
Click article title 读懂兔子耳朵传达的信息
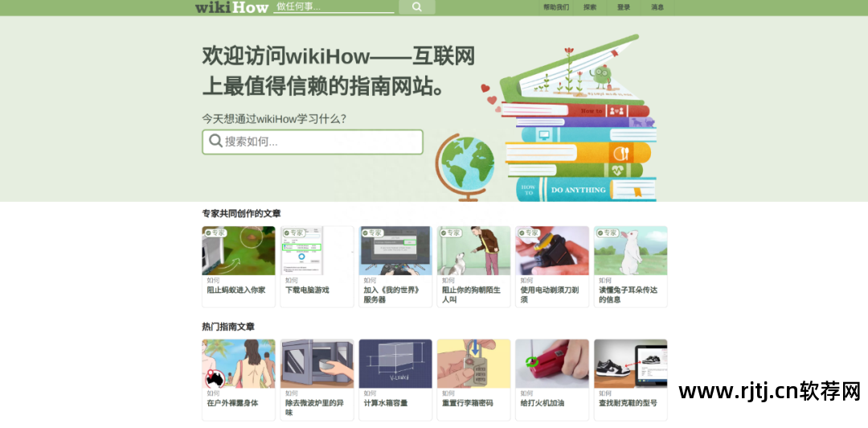[628, 295]
